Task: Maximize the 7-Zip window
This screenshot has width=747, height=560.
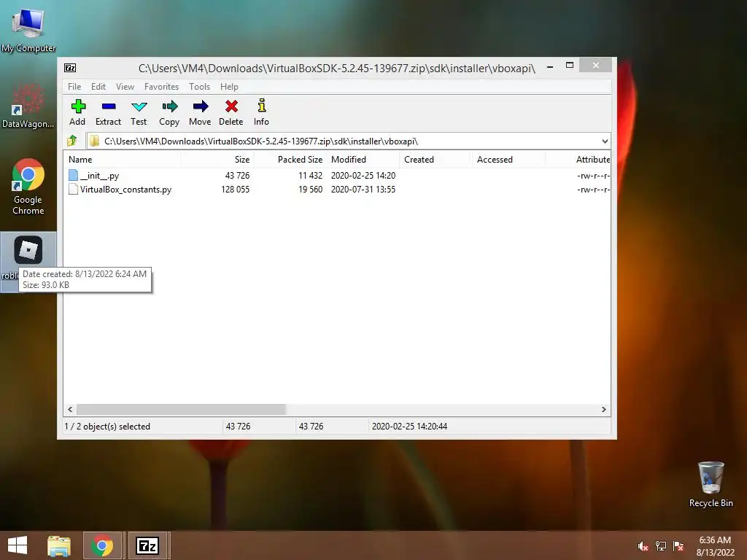Action: [569, 66]
